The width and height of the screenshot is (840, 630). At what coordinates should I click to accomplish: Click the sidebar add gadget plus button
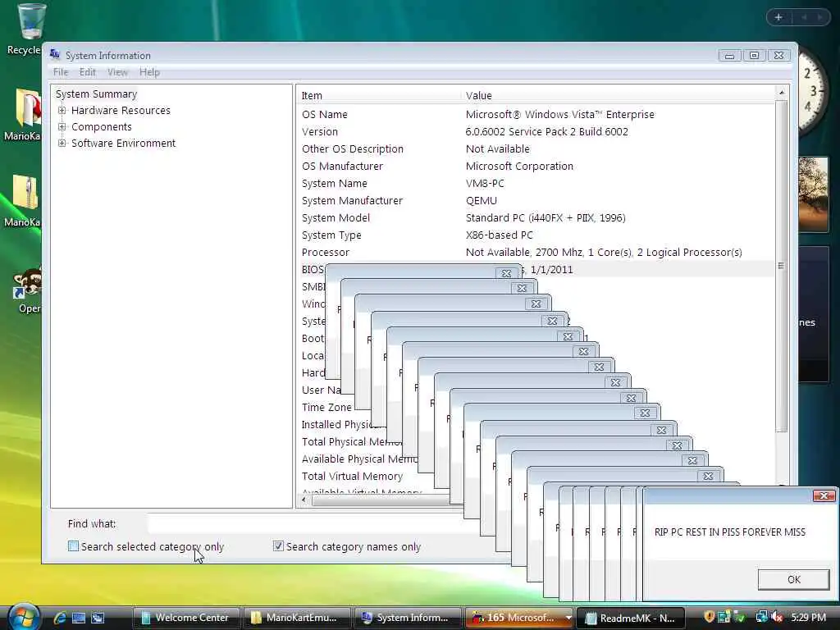coord(778,17)
